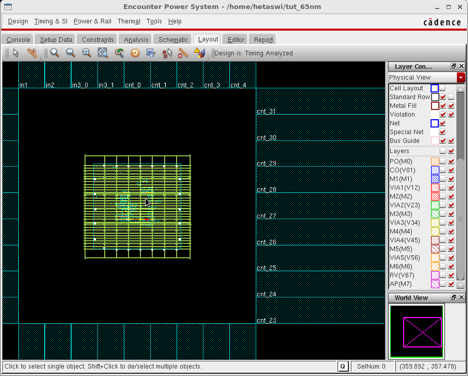The height and width of the screenshot is (377, 468).
Task: Click the cursor coordinates readout
Action: click(428, 367)
